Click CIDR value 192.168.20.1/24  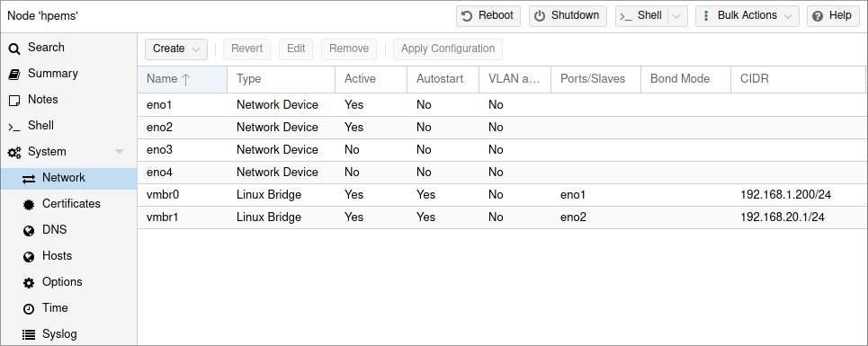(783, 217)
